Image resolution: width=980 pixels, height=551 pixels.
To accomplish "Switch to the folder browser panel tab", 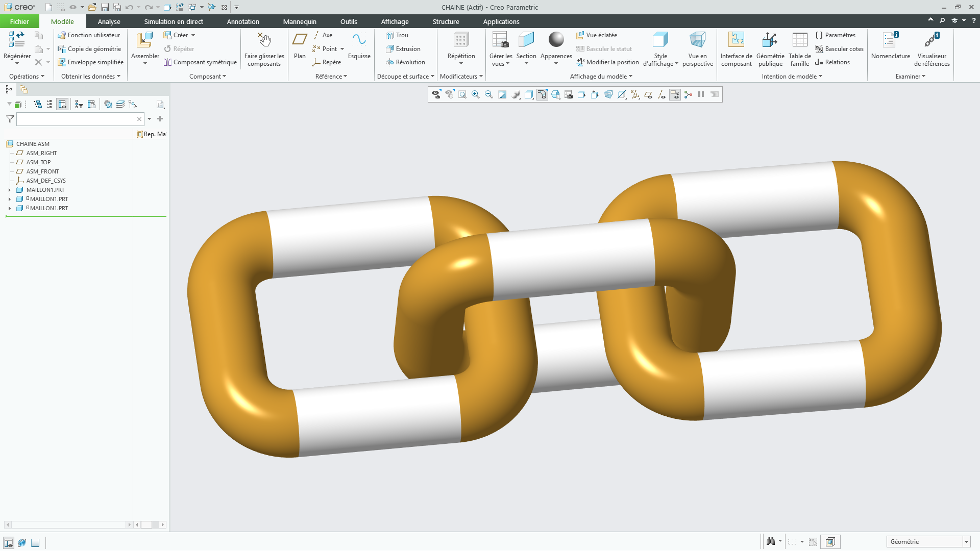I will click(x=24, y=89).
